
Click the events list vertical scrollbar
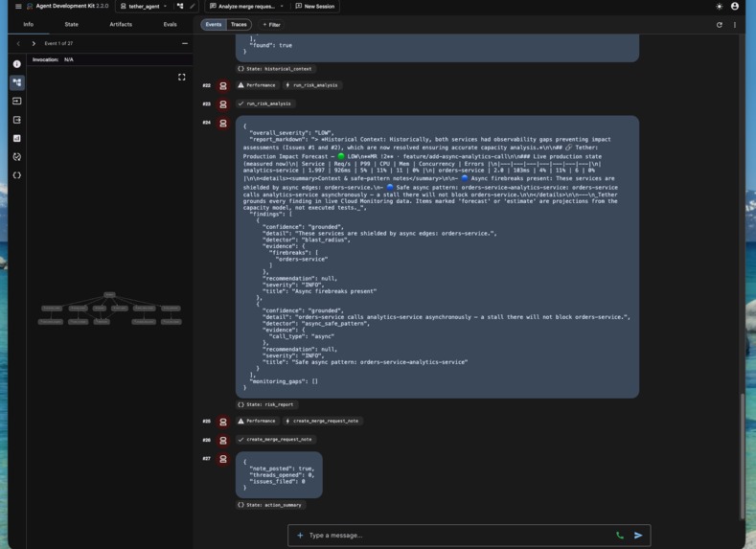coord(743,456)
